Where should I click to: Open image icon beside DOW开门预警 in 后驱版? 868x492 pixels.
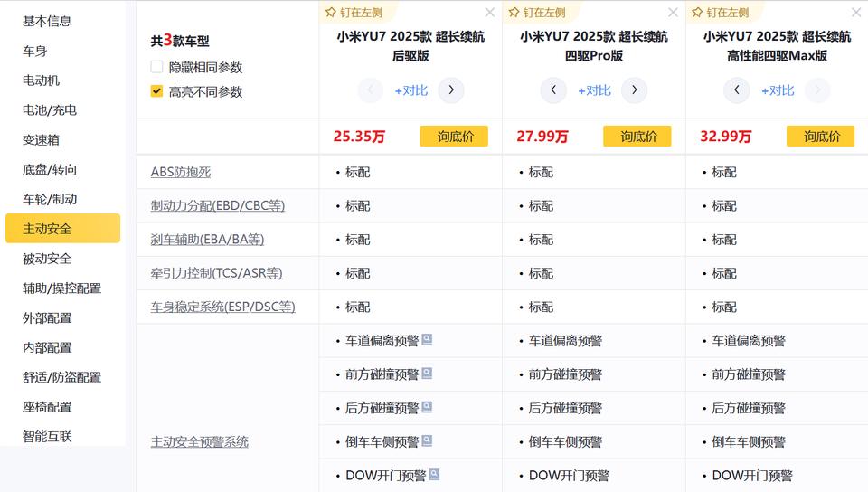(434, 474)
